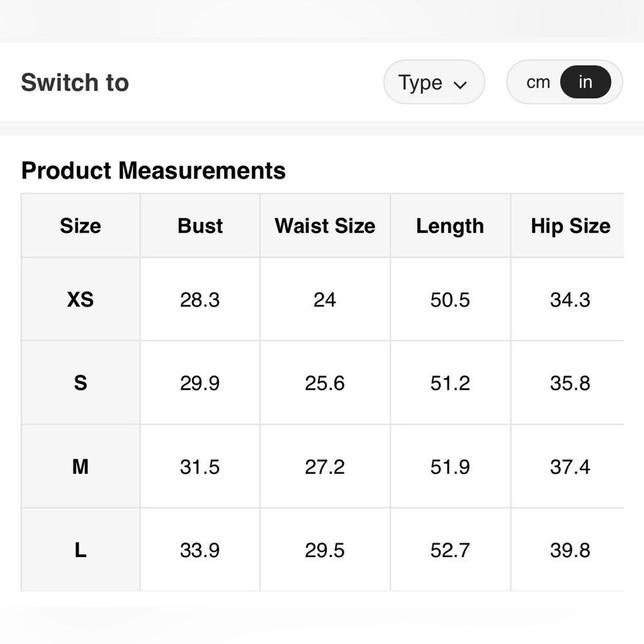Select the S size row label
The width and height of the screenshot is (644, 644).
coord(80,383)
